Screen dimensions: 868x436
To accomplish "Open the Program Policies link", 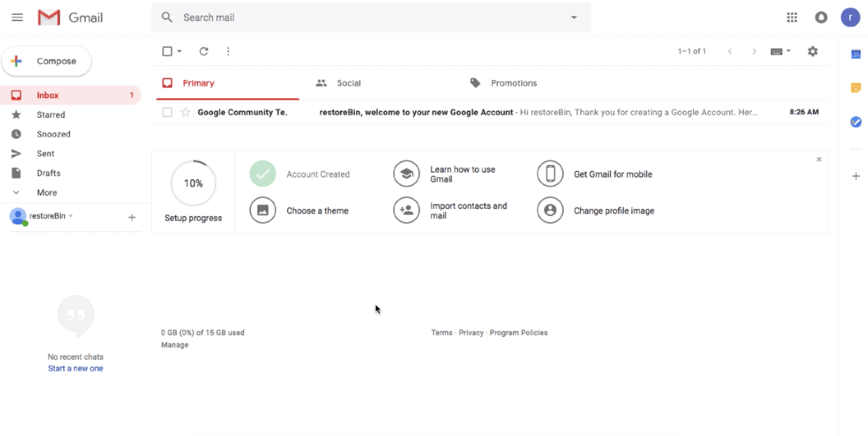I will pos(518,333).
